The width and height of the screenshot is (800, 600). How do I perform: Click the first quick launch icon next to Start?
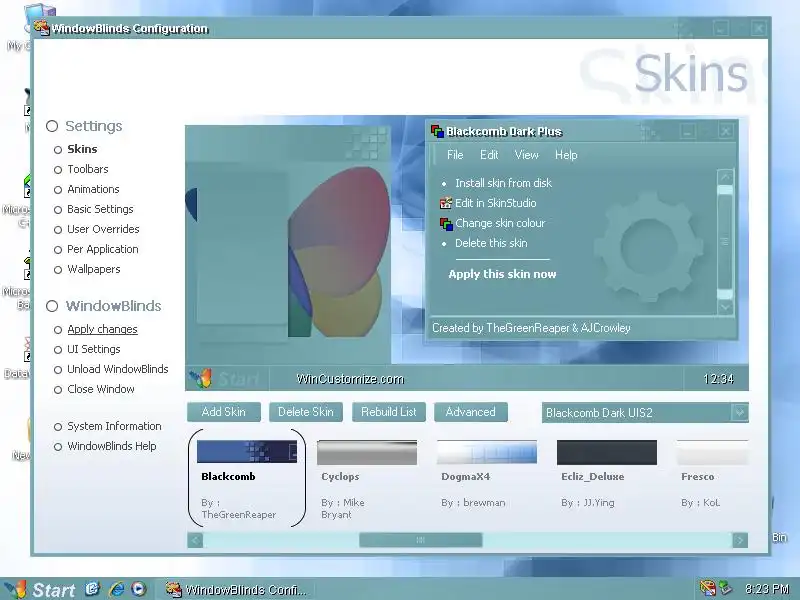92,589
